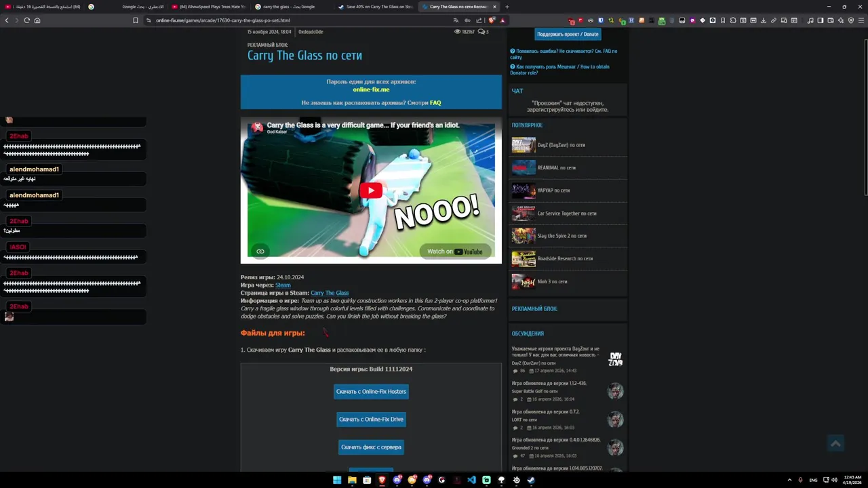Open the extensions puzzle icon

733,20
